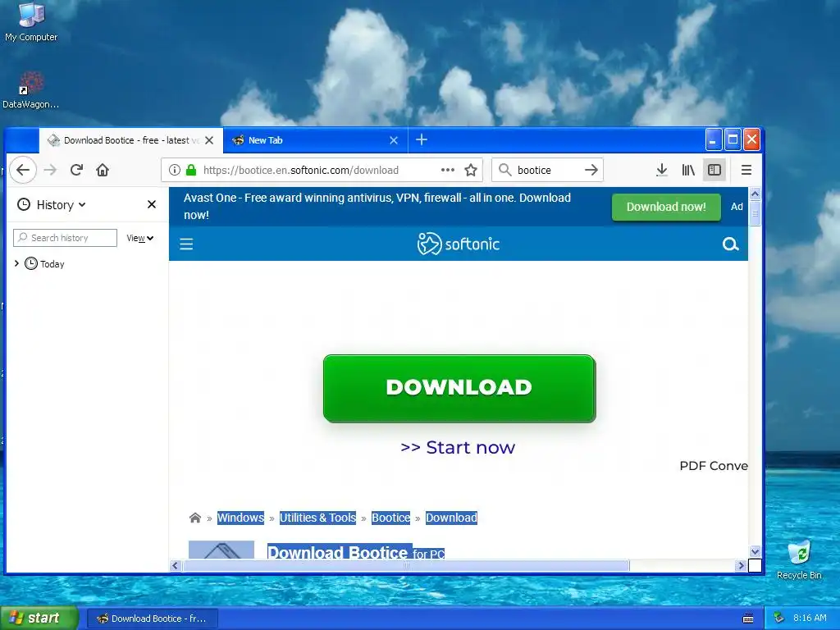Click the Ad label in banner

[x=737, y=207]
